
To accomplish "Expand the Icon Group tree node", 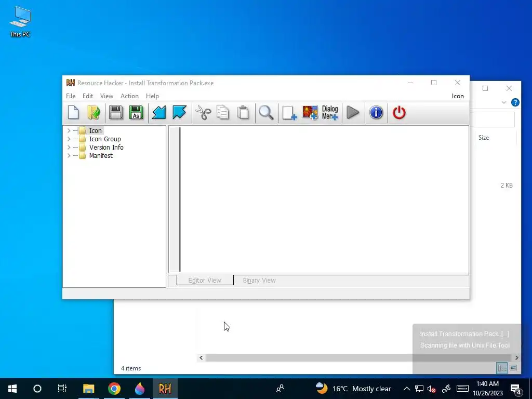I will tap(69, 139).
